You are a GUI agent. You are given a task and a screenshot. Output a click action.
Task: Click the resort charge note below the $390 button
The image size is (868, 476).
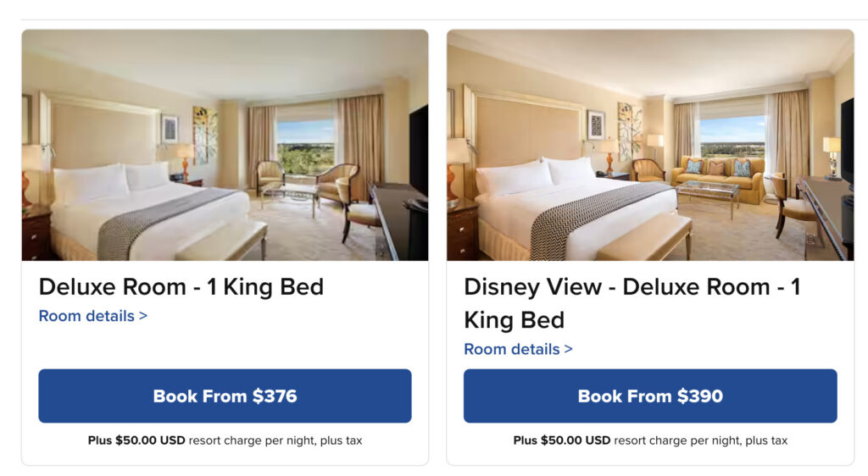pos(650,440)
